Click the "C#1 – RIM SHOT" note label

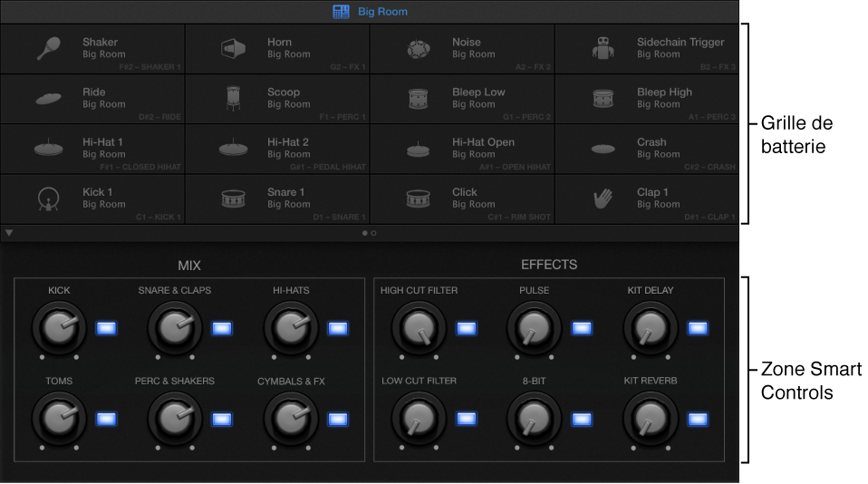pos(519,218)
